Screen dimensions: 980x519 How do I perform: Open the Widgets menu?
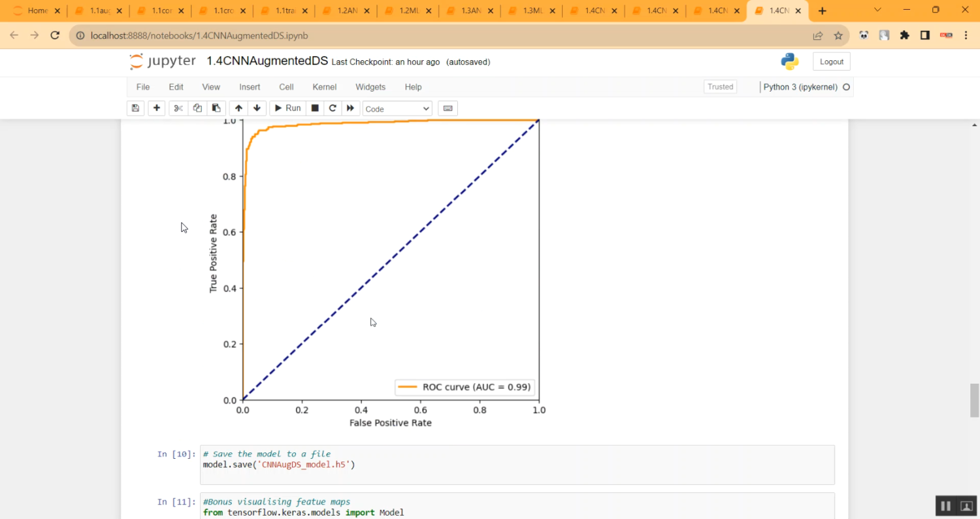click(x=370, y=87)
